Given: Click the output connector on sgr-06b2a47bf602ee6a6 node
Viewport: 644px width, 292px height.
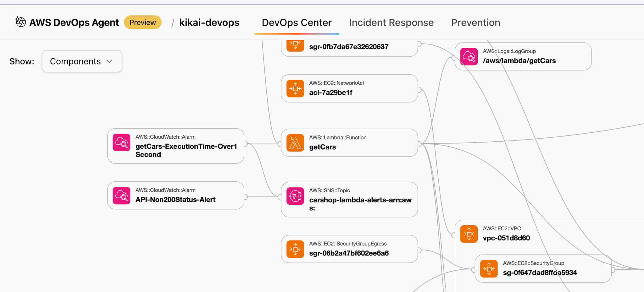Looking at the screenshot, I should point(419,250).
